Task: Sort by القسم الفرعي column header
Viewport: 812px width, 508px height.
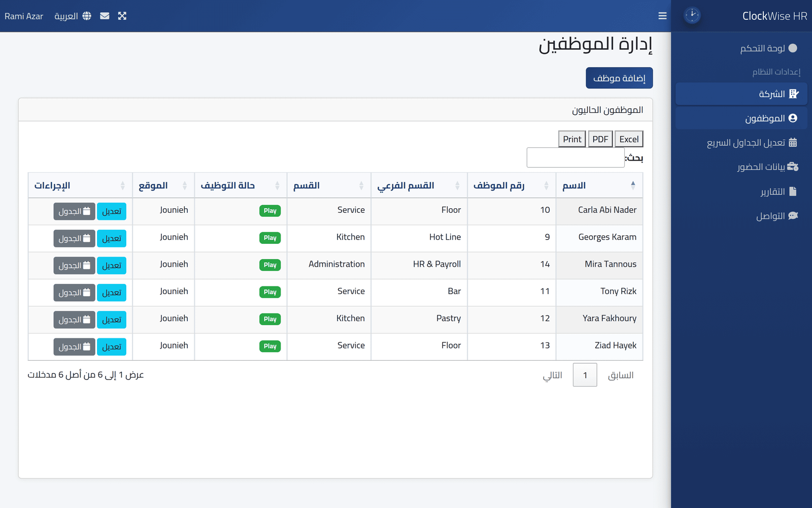Action: [x=419, y=185]
